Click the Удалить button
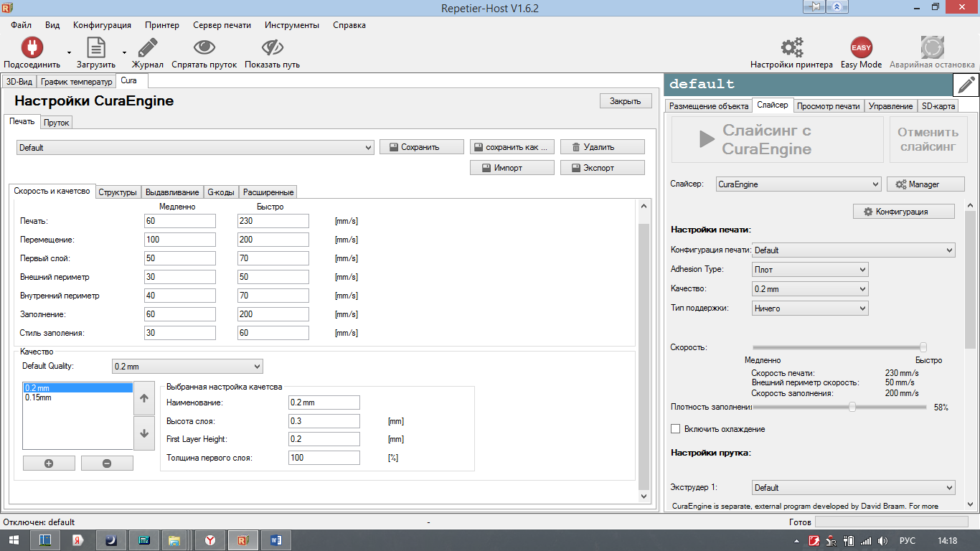Image resolution: width=980 pixels, height=551 pixels. coord(603,147)
